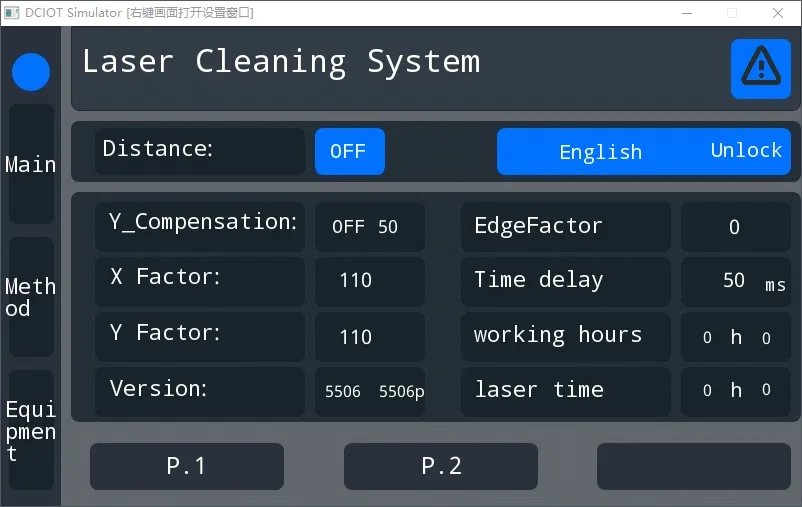The image size is (802, 507).
Task: Click the EdgeFactor label
Action: point(538,226)
